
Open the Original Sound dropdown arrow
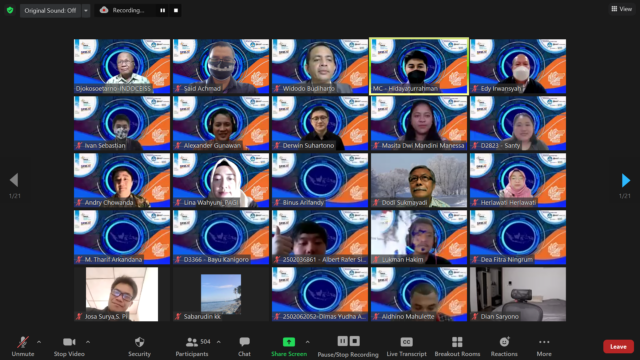(86, 11)
